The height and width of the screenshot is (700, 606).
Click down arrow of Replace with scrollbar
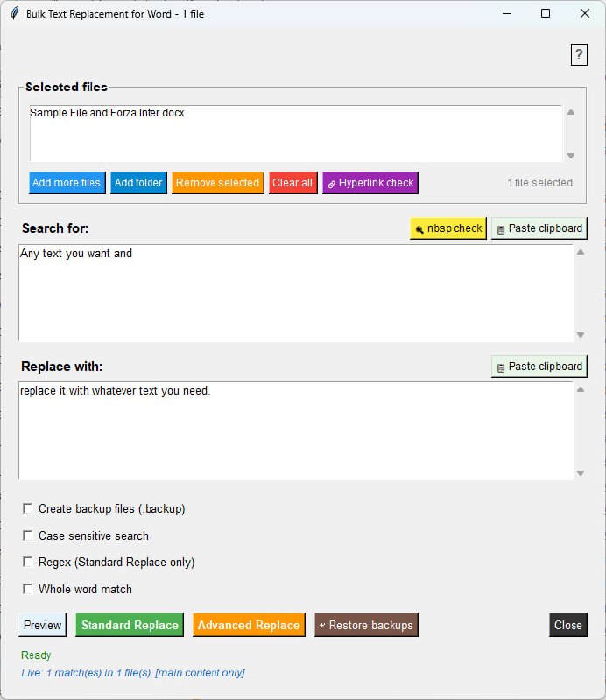pyautogui.click(x=581, y=473)
